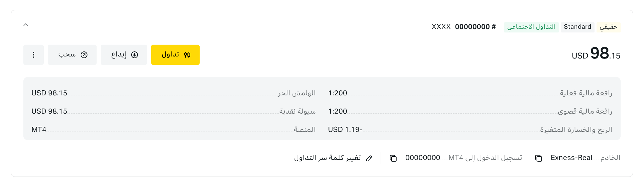
Task: Click the pencil edit icon
Action: click(x=369, y=158)
